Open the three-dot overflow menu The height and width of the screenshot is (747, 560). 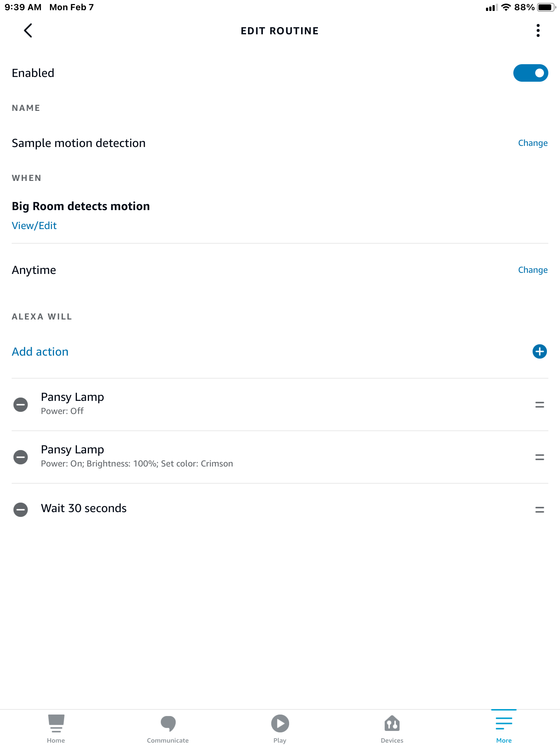click(538, 31)
